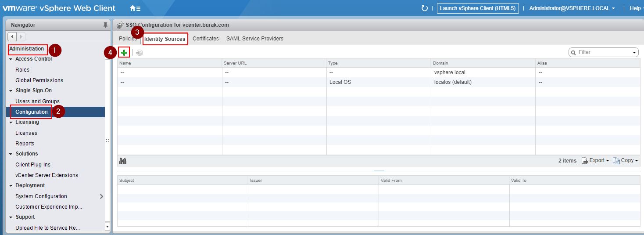
Task: Open Users and Groups
Action: [37, 101]
